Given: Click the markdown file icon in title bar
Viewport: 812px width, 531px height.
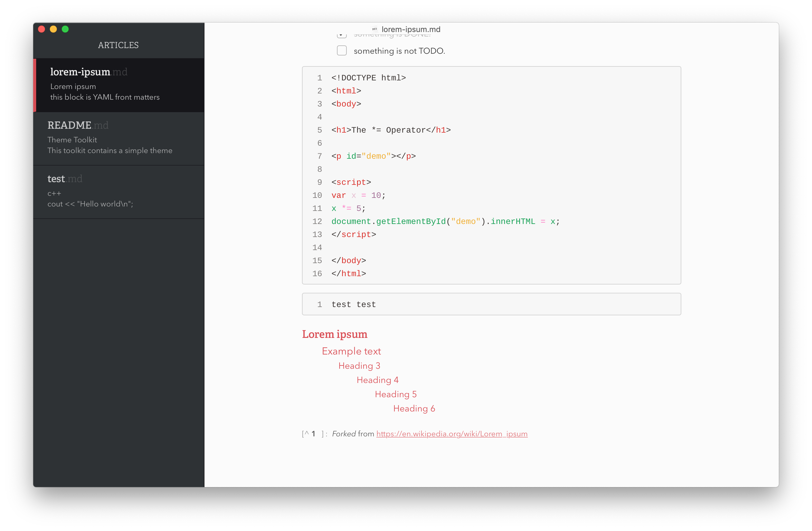Looking at the screenshot, I should click(x=374, y=29).
